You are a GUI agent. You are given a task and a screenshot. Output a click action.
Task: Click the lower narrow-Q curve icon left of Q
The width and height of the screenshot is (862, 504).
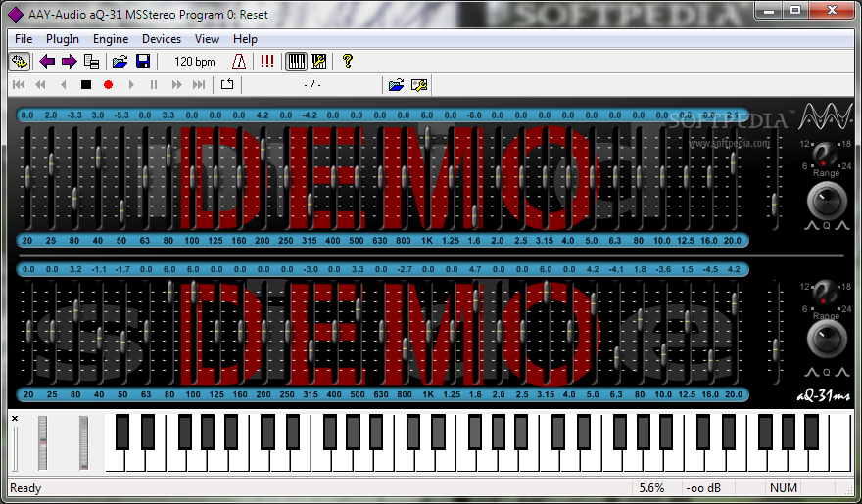click(811, 372)
